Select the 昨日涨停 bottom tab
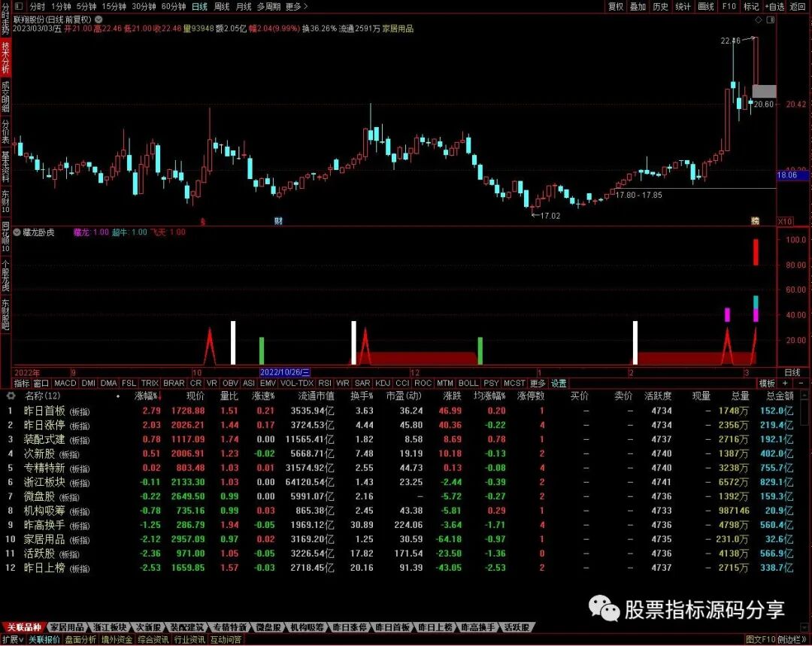Image resolution: width=812 pixels, height=646 pixels. 350,627
